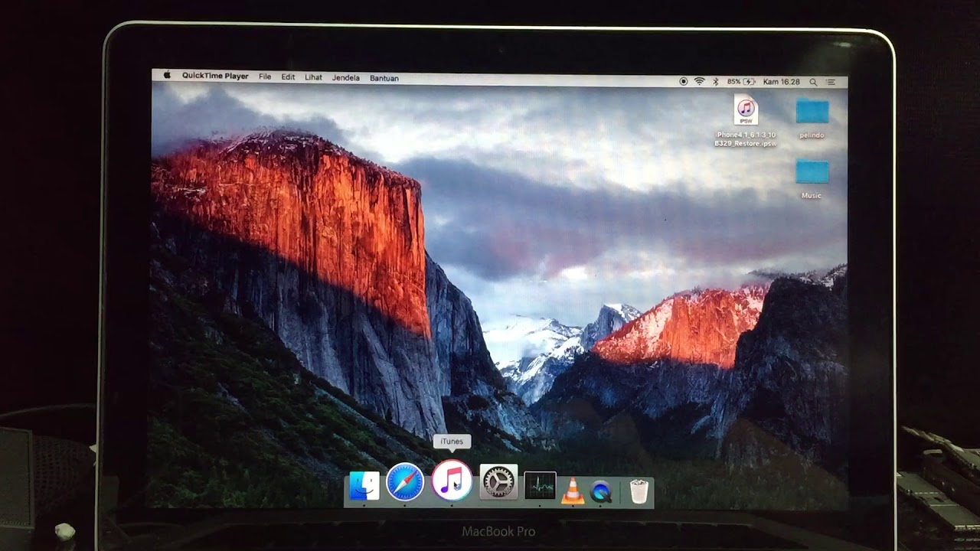Image resolution: width=980 pixels, height=551 pixels.
Task: Launch Safari from the Dock
Action: (x=405, y=483)
